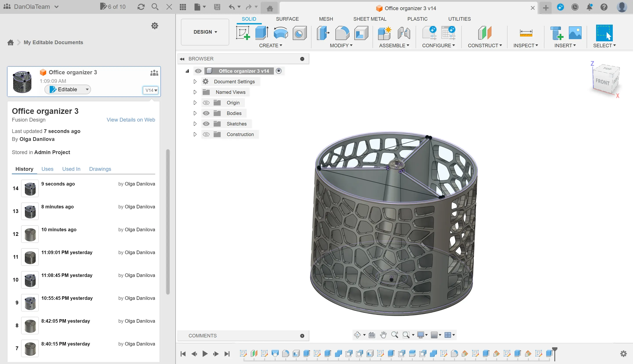
Task: Click the Pan hand tool
Action: [x=383, y=335]
